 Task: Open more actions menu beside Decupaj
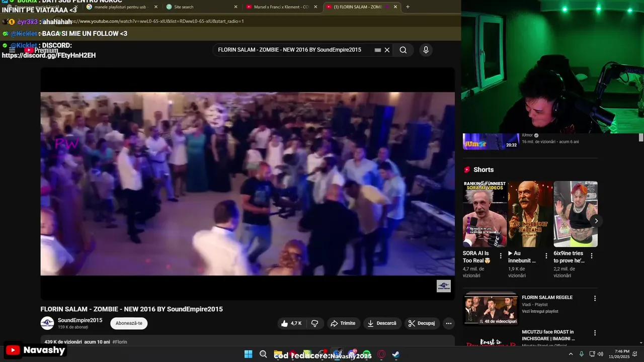click(x=449, y=323)
